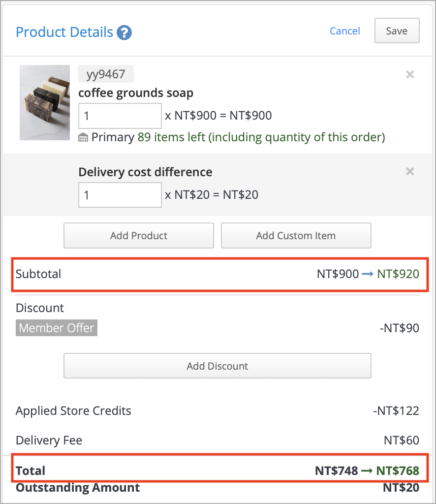Viewport: 436px width, 504px height.
Task: Click the Save button
Action: point(397,31)
